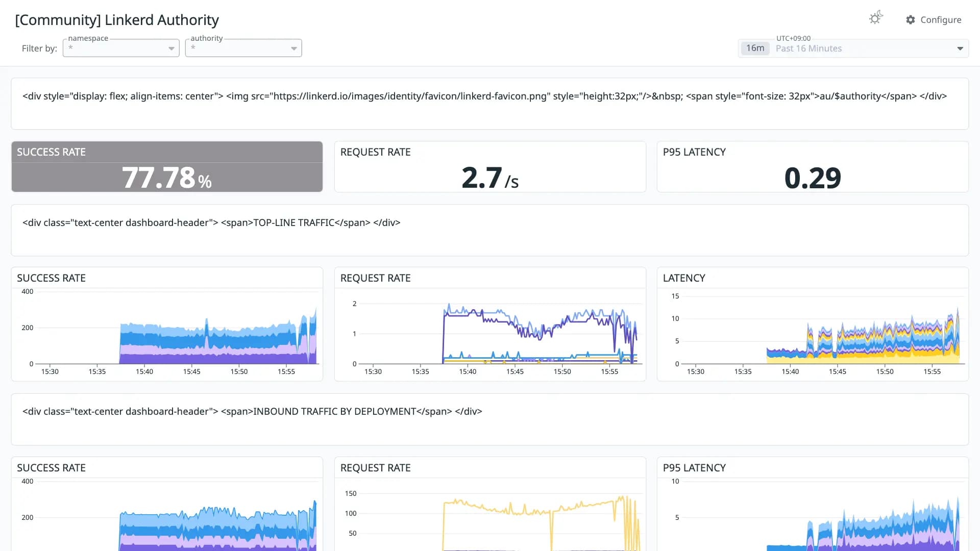
Task: Open the authority filter dropdown
Action: [243, 48]
